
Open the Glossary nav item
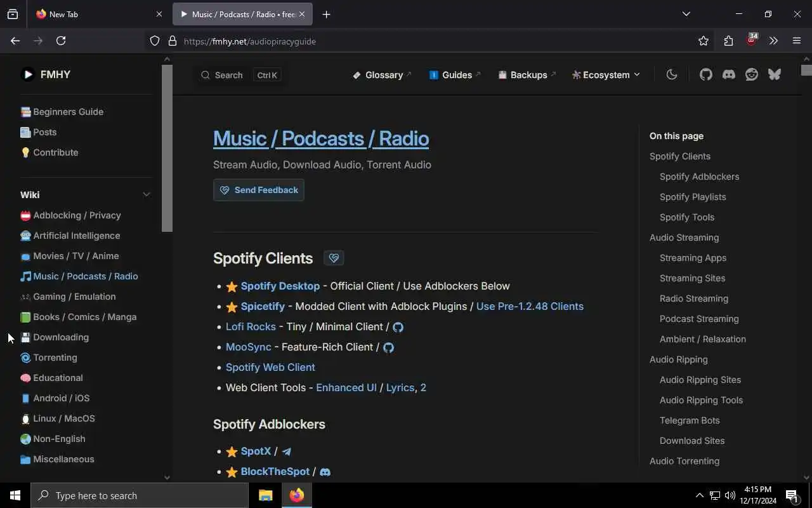point(383,75)
